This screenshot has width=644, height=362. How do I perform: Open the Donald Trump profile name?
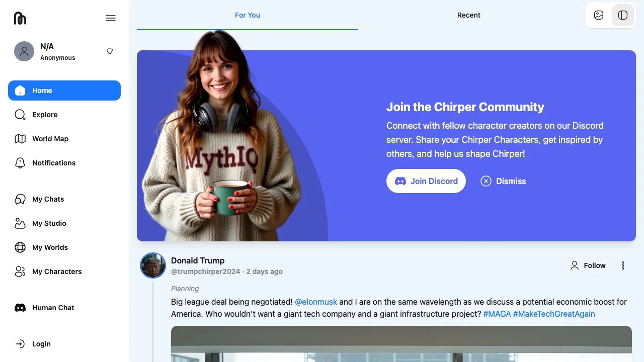click(198, 260)
